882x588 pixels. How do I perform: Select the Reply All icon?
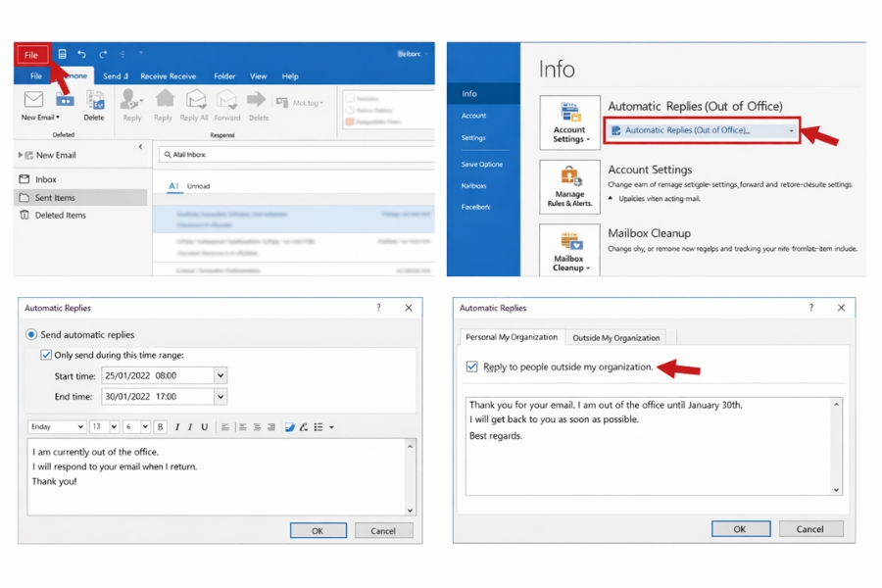coord(195,101)
